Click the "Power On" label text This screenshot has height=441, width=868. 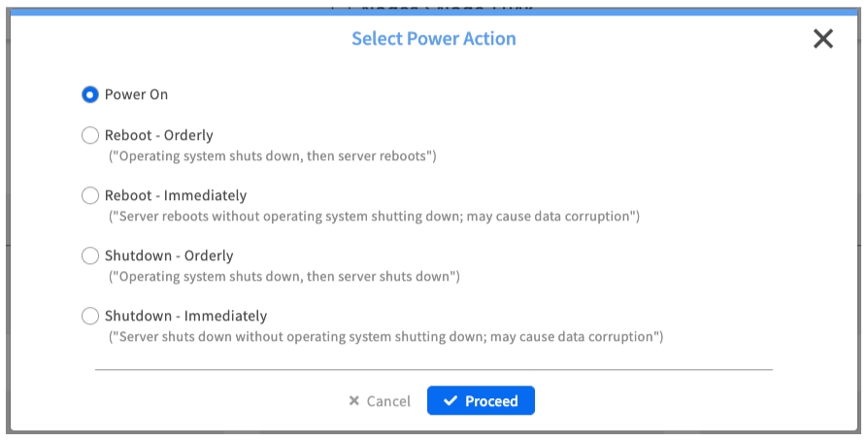(x=137, y=94)
